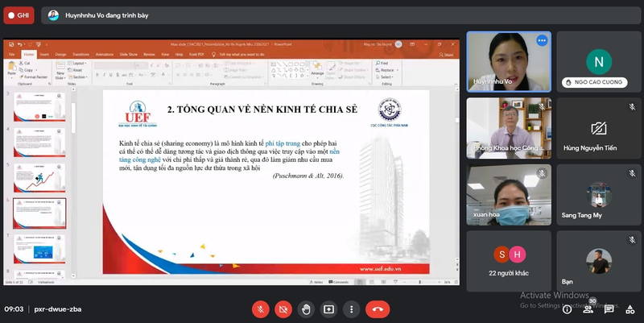Open the meeting details info icon
This screenshot has width=644, height=323.
click(567, 309)
